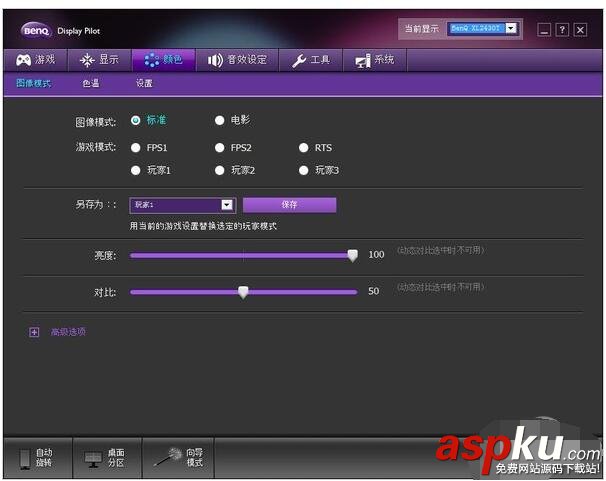Click the 桌面分区 desktop partition button
Image resolution: width=606 pixels, height=481 pixels.
point(107,458)
